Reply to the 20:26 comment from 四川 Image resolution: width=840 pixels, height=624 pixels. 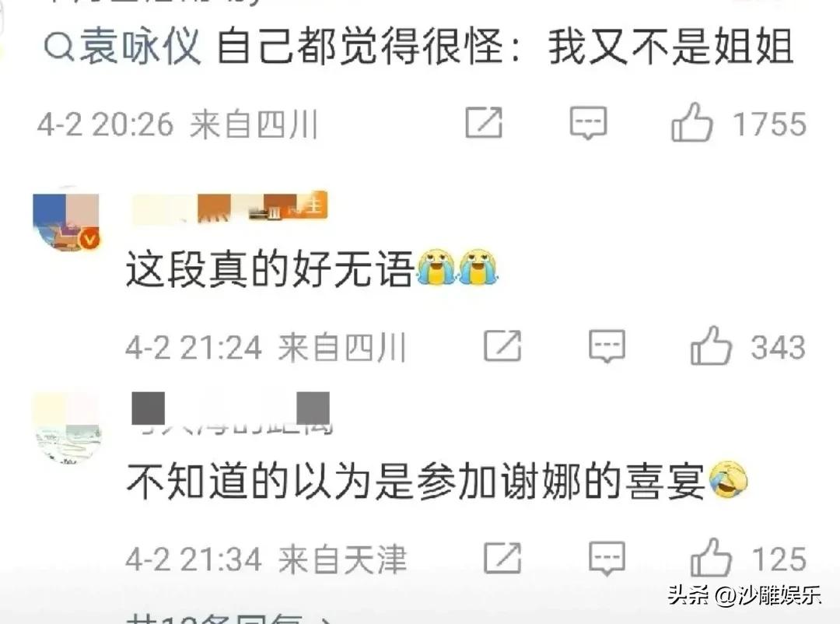(588, 123)
